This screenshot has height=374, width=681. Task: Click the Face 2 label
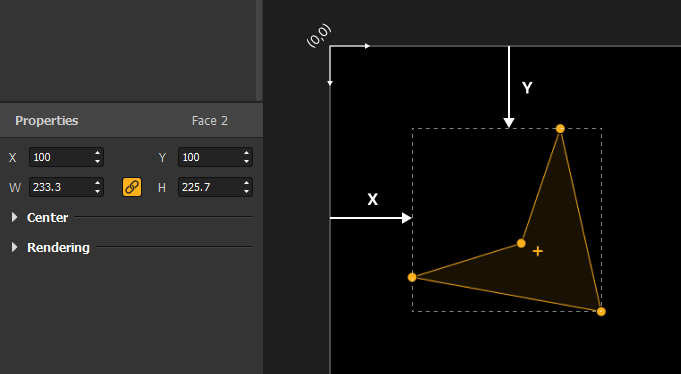tap(210, 121)
